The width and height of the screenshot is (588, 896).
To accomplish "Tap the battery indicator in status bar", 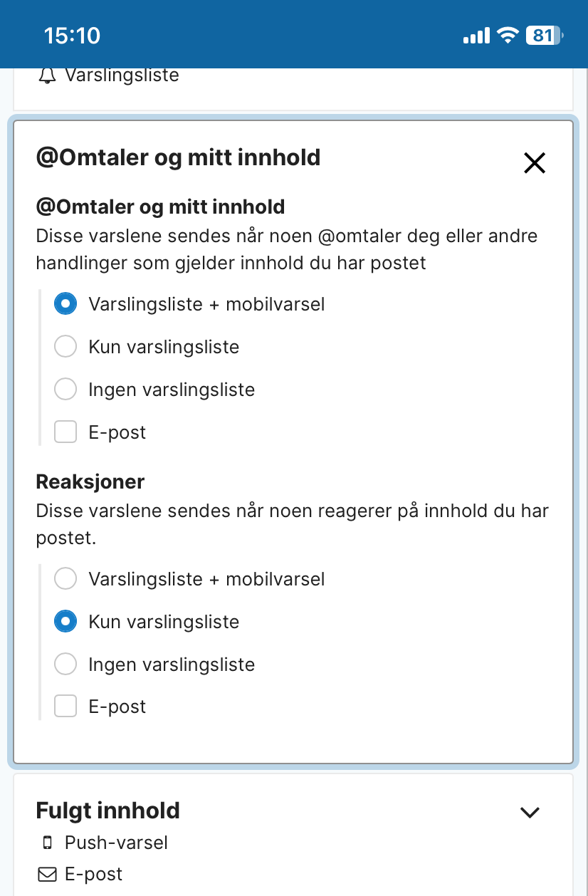I will (x=545, y=36).
